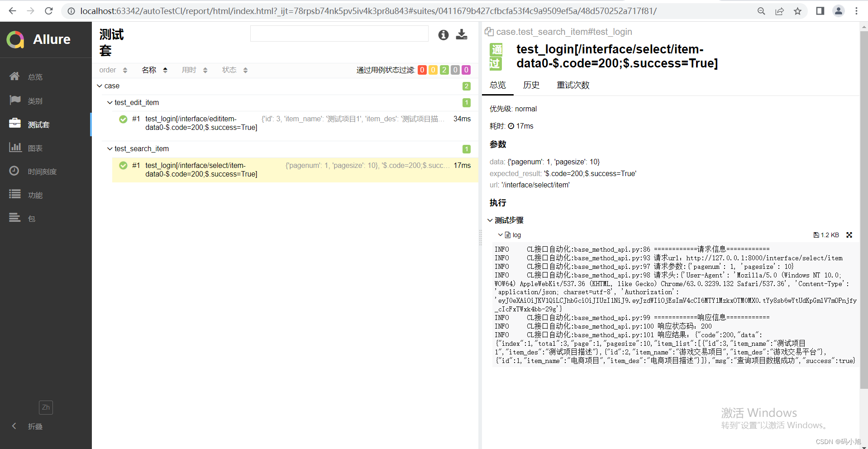The height and width of the screenshot is (449, 868).
Task: Bookmark this page with star icon
Action: point(797,11)
